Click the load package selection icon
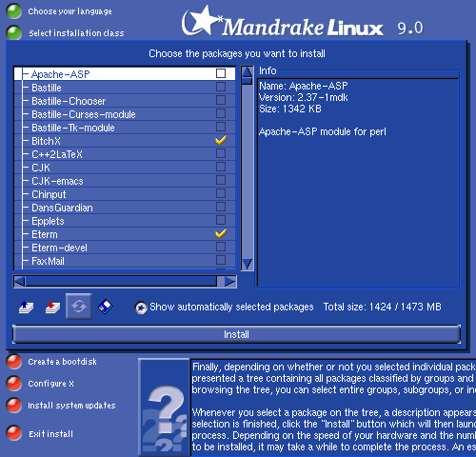The height and width of the screenshot is (457, 476). click(x=27, y=308)
